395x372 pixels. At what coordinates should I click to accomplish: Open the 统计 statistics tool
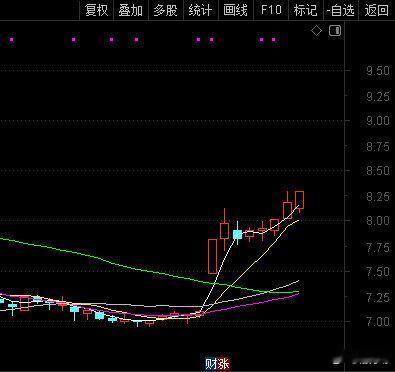click(x=200, y=10)
